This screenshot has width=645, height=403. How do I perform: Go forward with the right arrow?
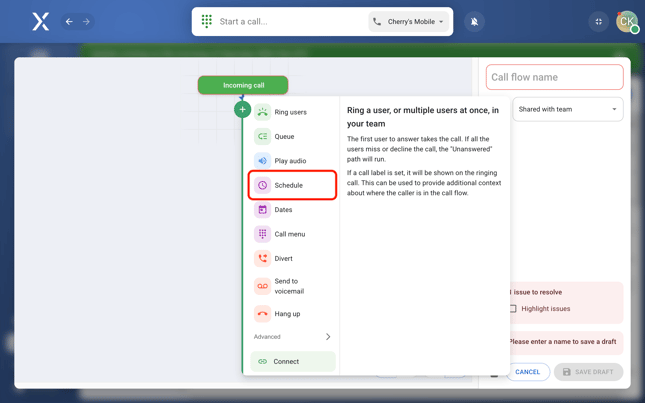(x=86, y=21)
